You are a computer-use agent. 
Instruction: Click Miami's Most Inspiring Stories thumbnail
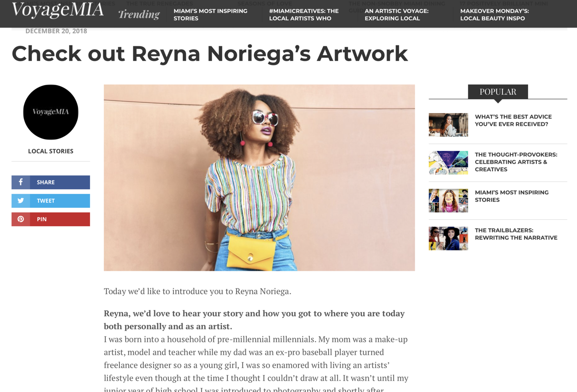point(449,200)
